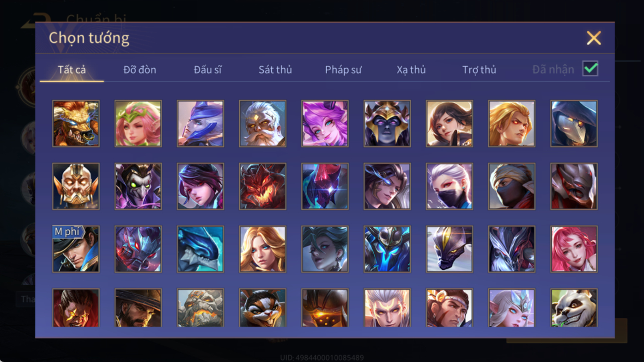Select the hooded plague-mask hero portrait

tap(574, 123)
